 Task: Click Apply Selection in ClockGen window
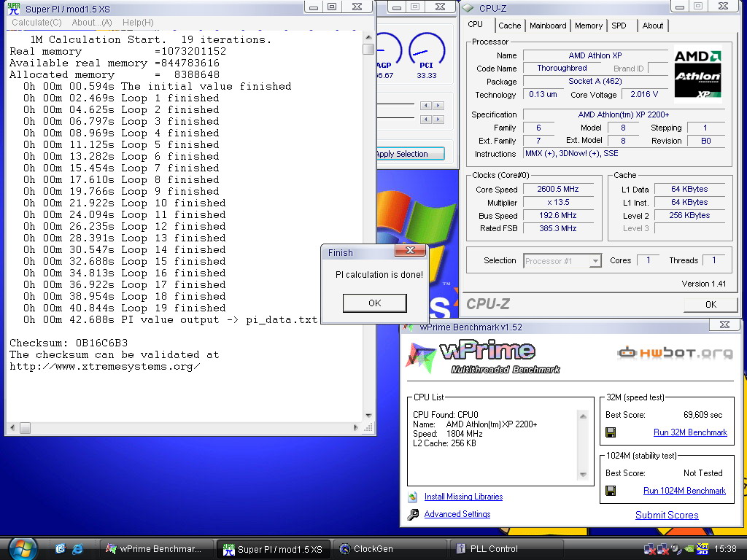tap(410, 154)
